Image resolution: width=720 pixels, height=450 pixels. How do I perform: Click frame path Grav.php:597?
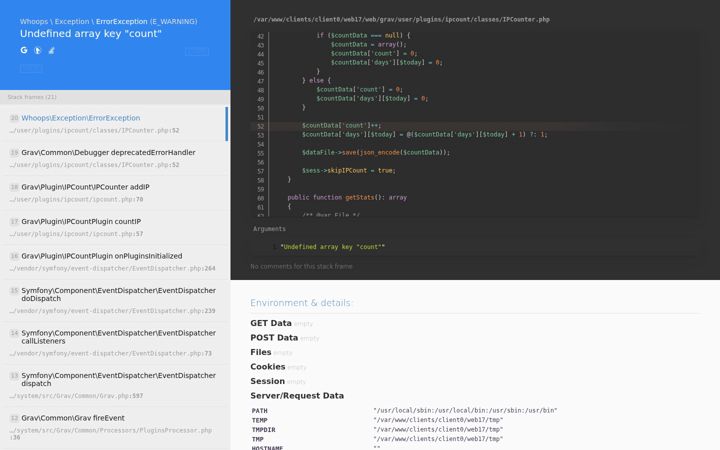76,396
